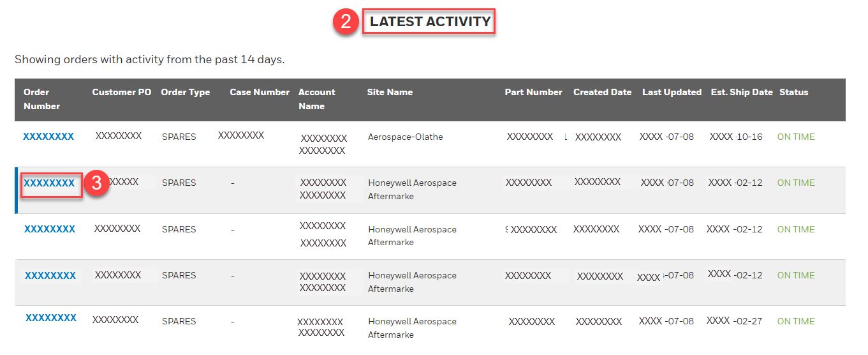Click the Case Number column header
This screenshot has height=355, width=868.
coord(260,92)
